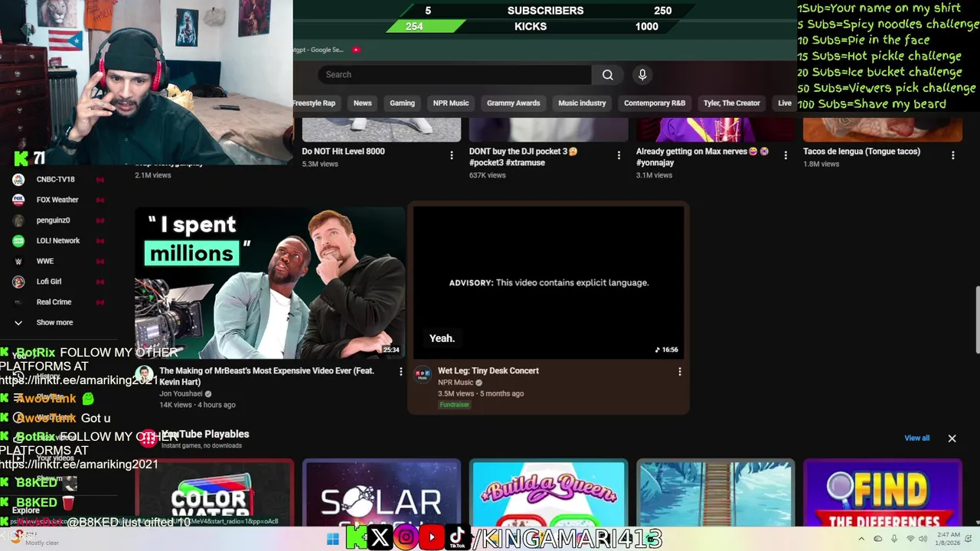Open options for MrBeast Most Expensive Video
The height and width of the screenshot is (551, 980).
coord(400,371)
